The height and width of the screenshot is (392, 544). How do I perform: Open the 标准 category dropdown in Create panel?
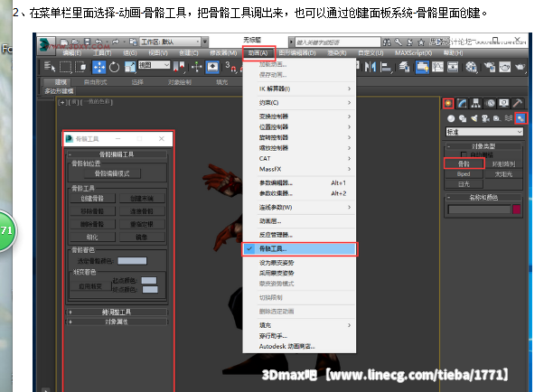[484, 132]
